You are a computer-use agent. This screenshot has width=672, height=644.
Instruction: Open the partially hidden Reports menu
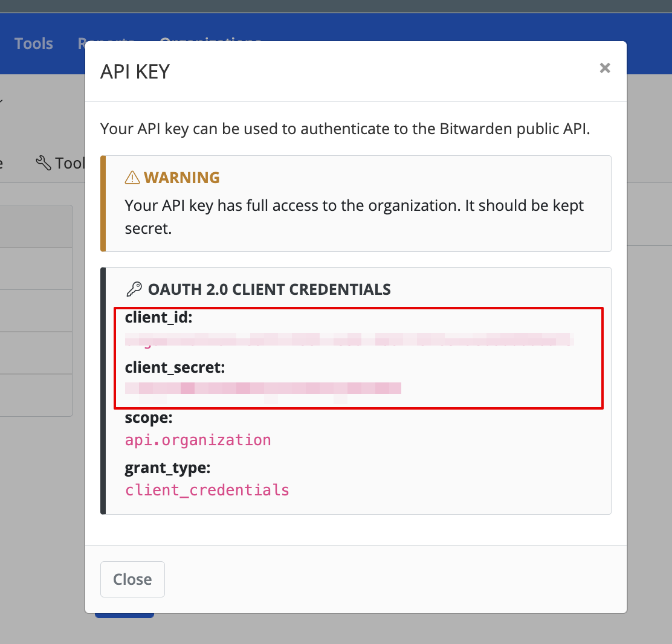pos(82,43)
